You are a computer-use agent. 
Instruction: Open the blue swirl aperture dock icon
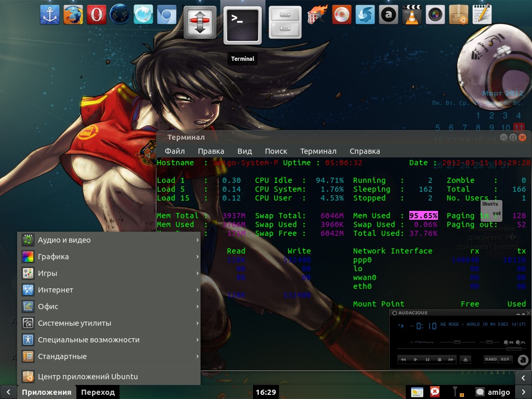(x=365, y=15)
